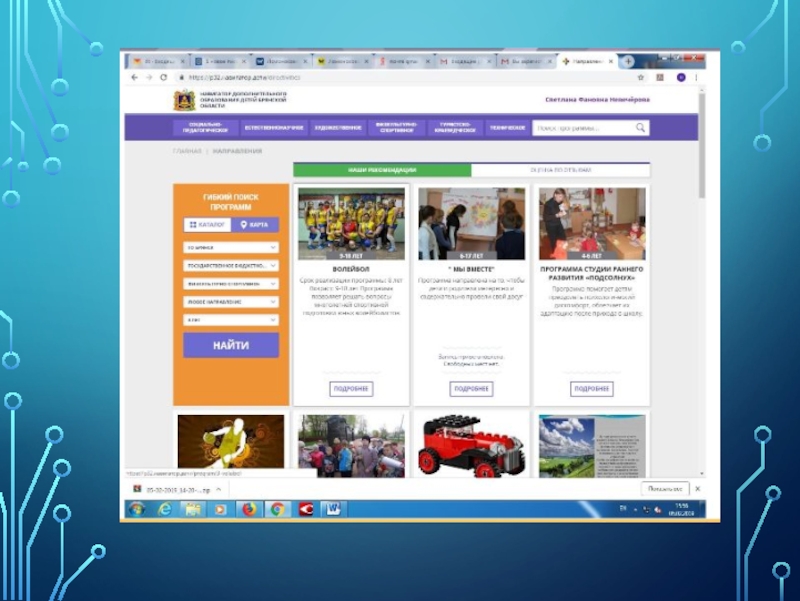Open the ХУДОЖЕСТВЕННОЕ menu item
Viewport: 800px width, 601px height.
(x=338, y=128)
